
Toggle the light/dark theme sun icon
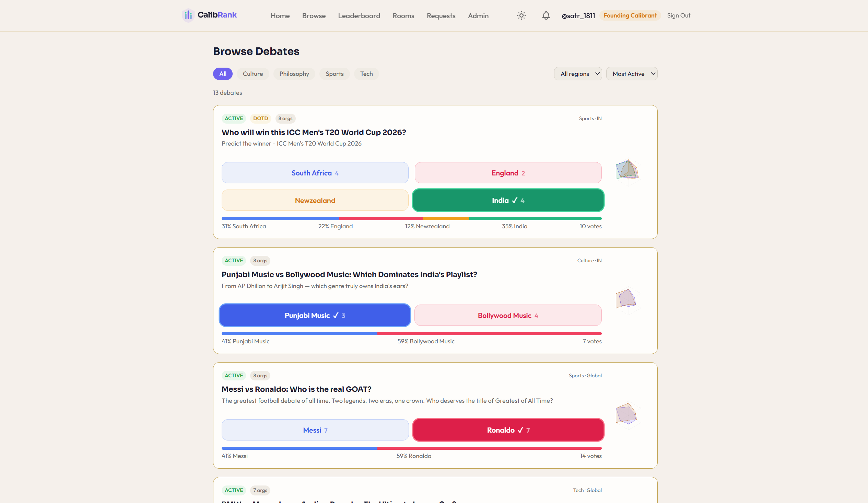521,15
